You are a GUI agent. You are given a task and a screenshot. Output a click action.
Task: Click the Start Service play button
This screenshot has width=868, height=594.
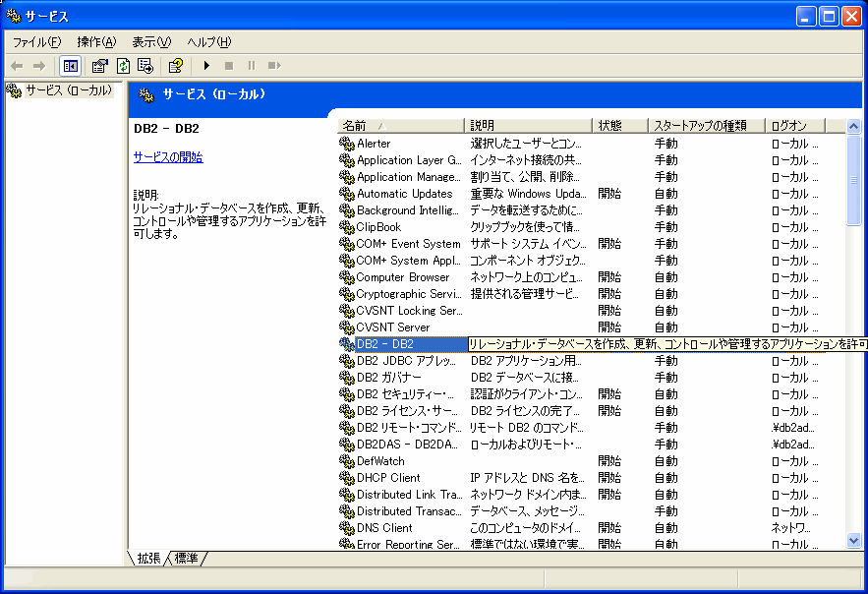point(206,66)
